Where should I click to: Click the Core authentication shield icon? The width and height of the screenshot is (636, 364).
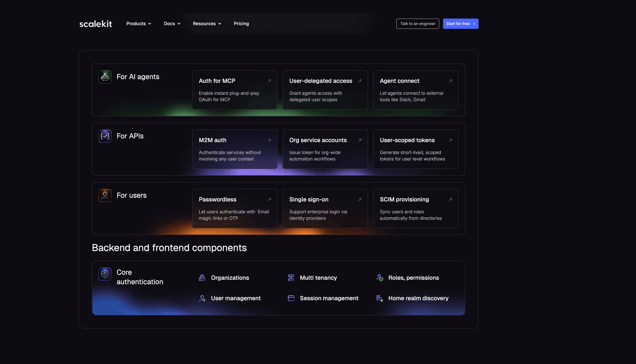tap(105, 274)
